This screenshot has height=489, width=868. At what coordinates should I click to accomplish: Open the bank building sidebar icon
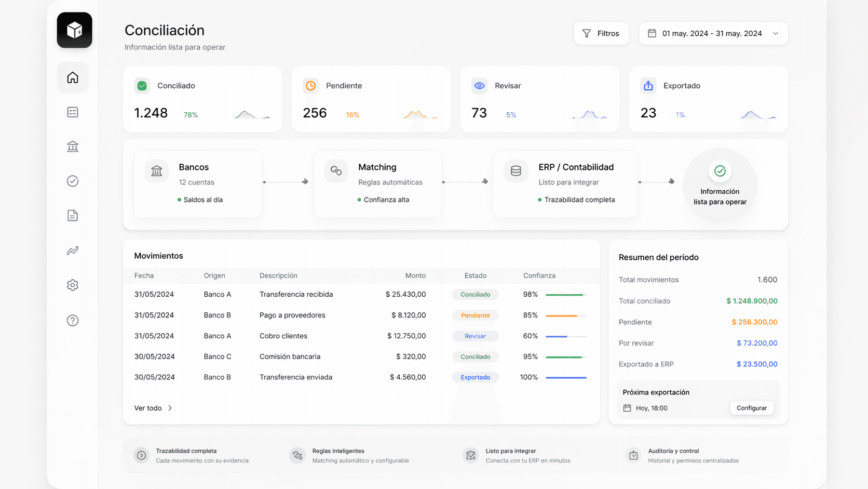click(73, 147)
